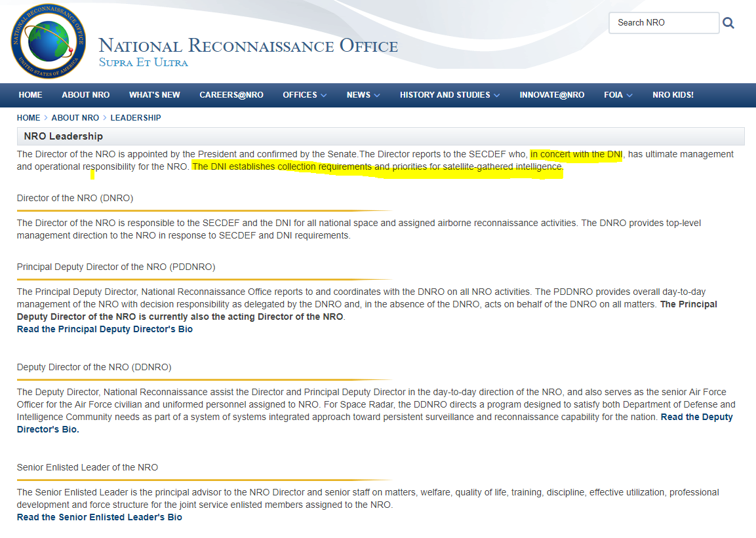The width and height of the screenshot is (756, 538).
Task: Click the search magnifying glass icon
Action: [x=728, y=22]
